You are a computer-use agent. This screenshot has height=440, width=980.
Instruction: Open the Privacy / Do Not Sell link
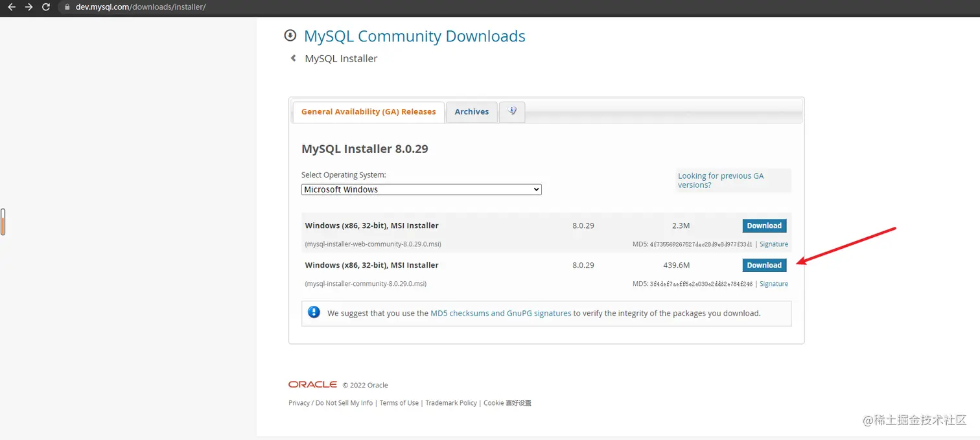coord(331,403)
